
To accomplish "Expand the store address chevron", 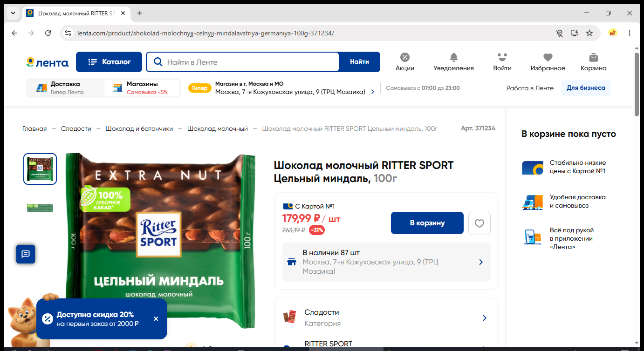I will tap(372, 92).
